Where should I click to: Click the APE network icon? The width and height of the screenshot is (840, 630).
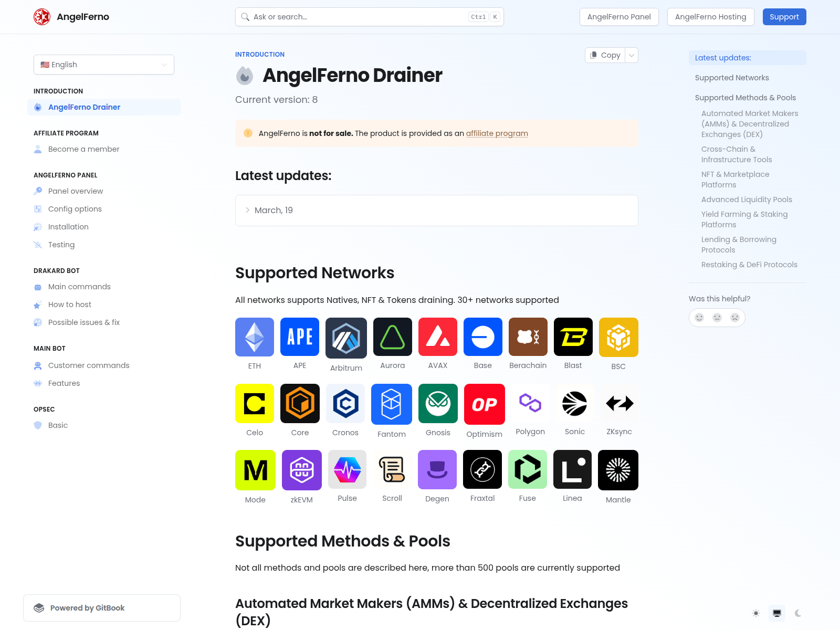300,337
